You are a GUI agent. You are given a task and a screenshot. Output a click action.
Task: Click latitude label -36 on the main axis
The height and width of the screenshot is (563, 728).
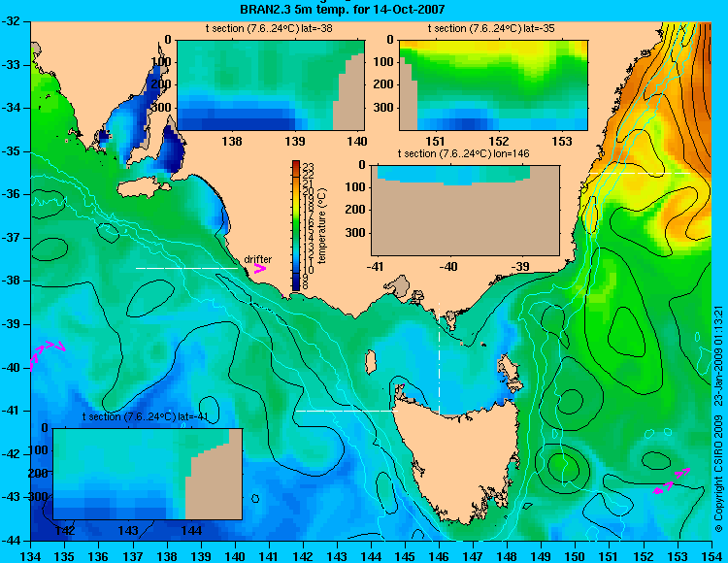(x=12, y=194)
